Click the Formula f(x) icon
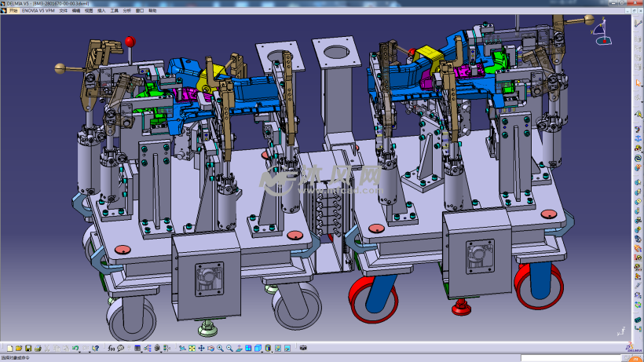The height and width of the screenshot is (362, 644). point(111,348)
